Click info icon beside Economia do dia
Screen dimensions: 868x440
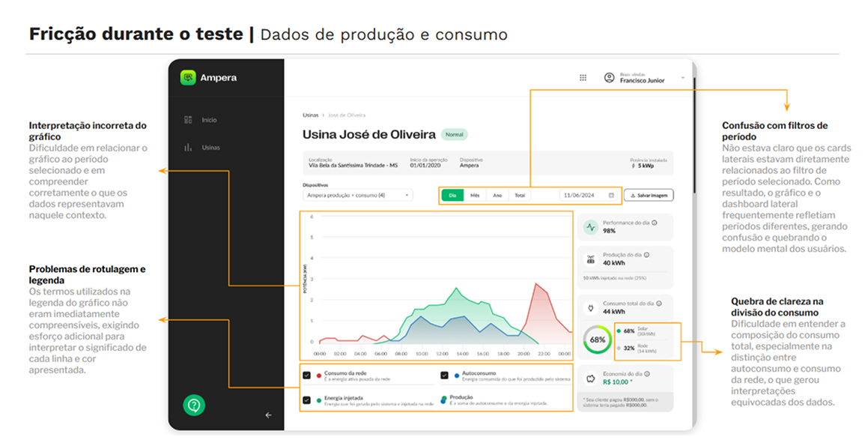[x=652, y=373]
